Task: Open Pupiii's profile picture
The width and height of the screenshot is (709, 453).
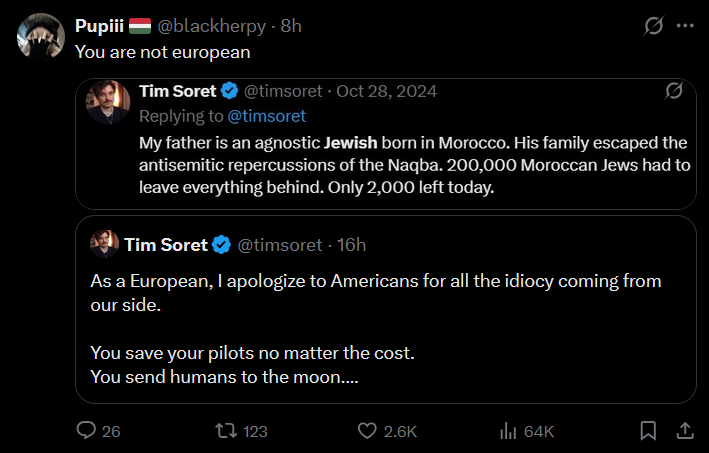Action: (41, 36)
